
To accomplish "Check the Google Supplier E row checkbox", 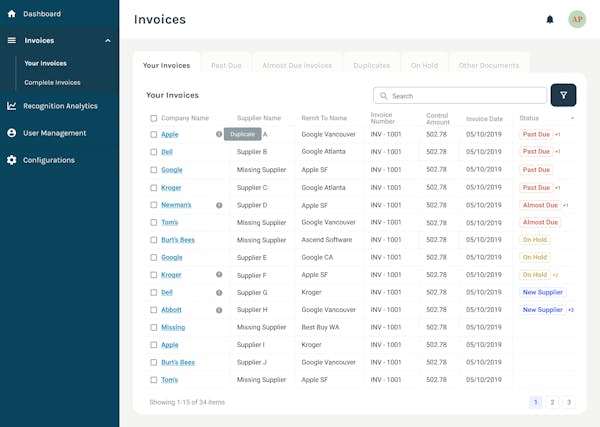I will (x=153, y=257).
